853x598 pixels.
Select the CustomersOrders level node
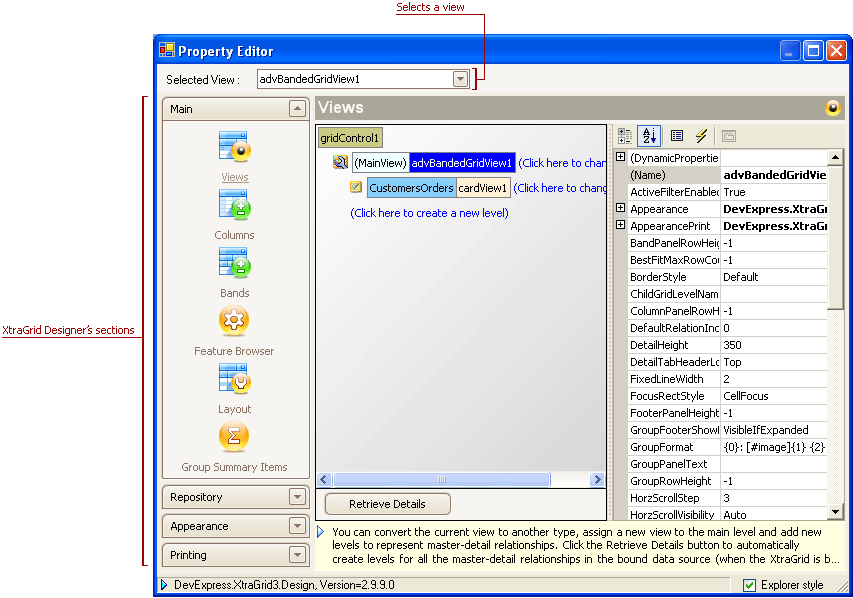pos(411,188)
